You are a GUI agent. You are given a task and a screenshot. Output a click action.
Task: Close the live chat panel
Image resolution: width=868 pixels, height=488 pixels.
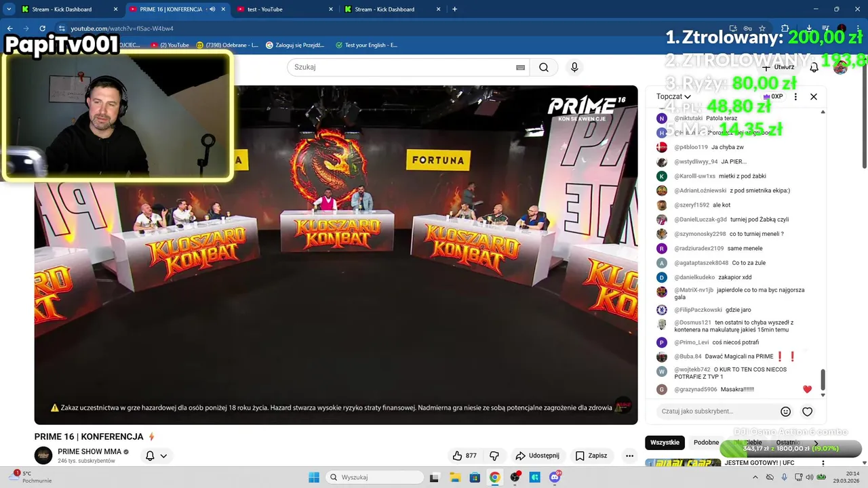click(814, 96)
